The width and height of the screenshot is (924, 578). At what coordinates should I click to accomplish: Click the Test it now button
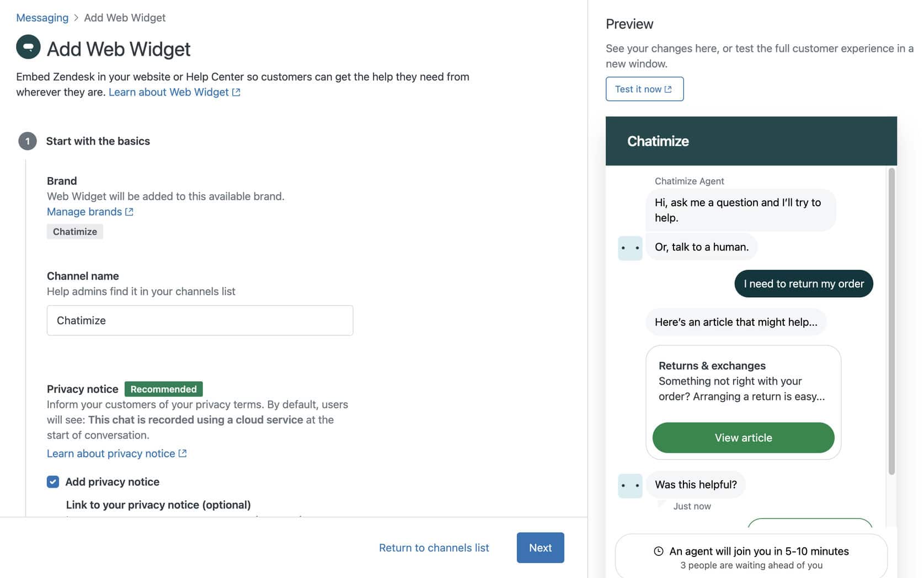pyautogui.click(x=644, y=89)
